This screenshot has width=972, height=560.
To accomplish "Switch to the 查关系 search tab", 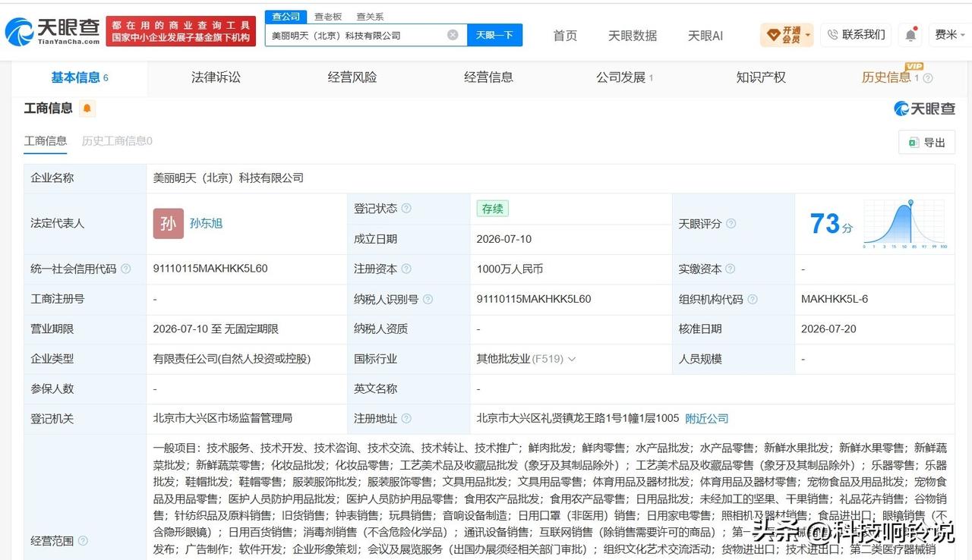I will (370, 17).
